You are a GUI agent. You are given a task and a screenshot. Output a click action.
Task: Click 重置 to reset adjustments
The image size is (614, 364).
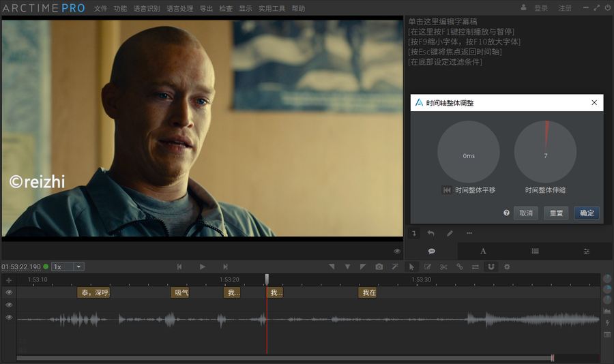pyautogui.click(x=556, y=213)
